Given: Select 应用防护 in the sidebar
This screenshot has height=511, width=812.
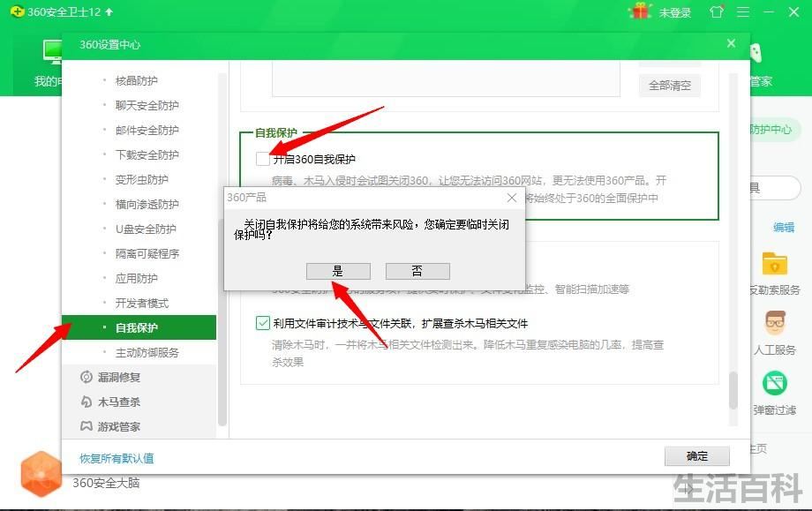Looking at the screenshot, I should coord(139,278).
